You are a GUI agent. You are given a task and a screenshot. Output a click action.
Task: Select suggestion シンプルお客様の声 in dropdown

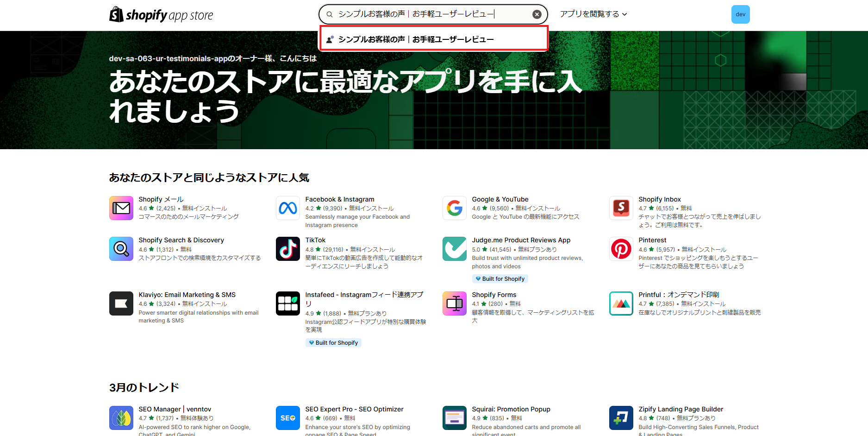click(434, 39)
